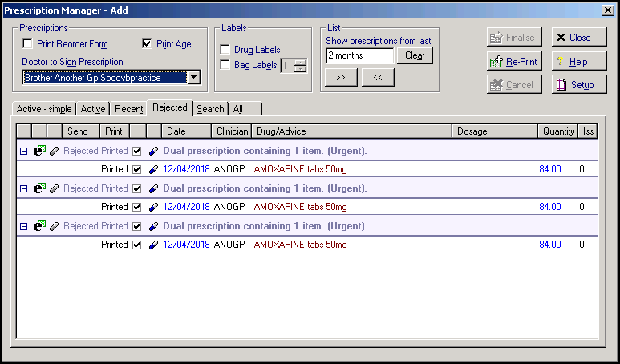Click the show prescriptions from last field
The image size is (620, 364).
[359, 56]
